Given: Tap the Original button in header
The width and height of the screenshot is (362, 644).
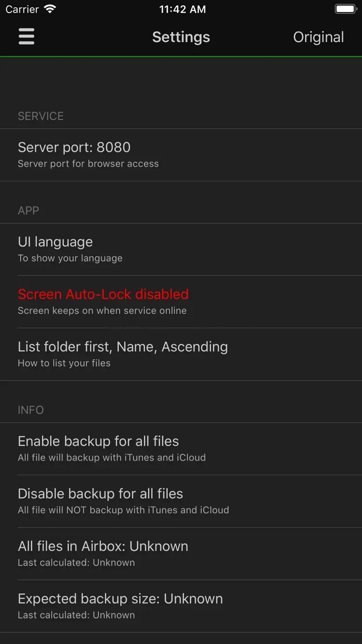Looking at the screenshot, I should [318, 37].
